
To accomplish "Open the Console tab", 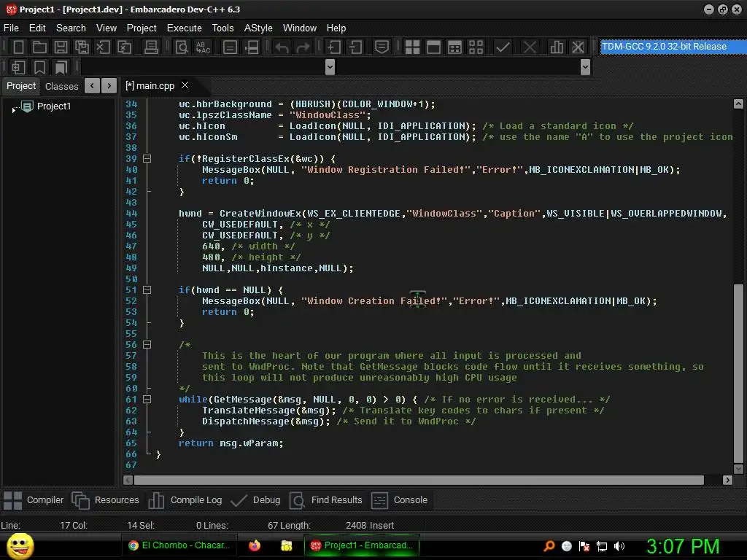I will (x=399, y=500).
